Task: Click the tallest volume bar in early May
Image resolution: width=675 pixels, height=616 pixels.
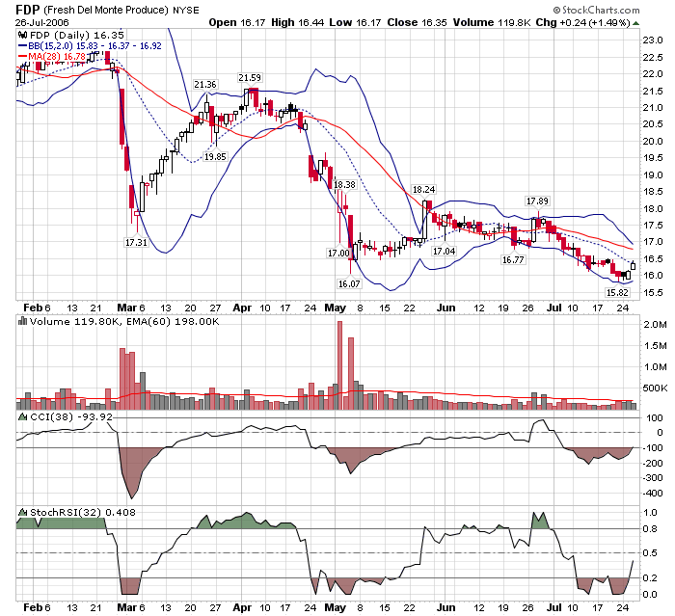Action: click(x=340, y=365)
